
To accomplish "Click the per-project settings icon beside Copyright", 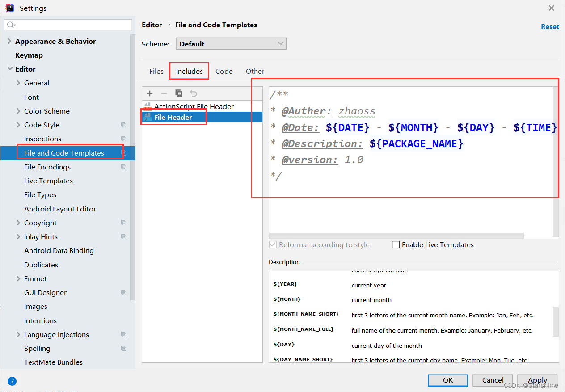I will [x=123, y=223].
